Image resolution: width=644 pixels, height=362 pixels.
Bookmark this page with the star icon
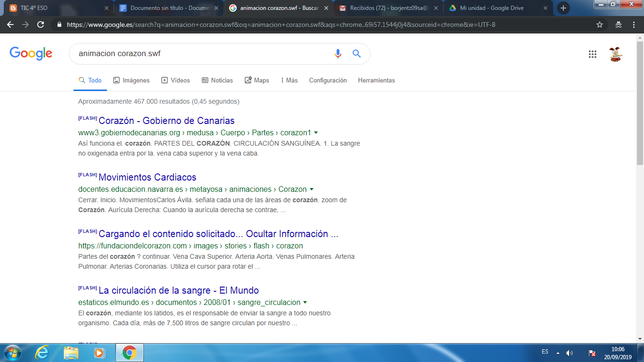(x=600, y=25)
